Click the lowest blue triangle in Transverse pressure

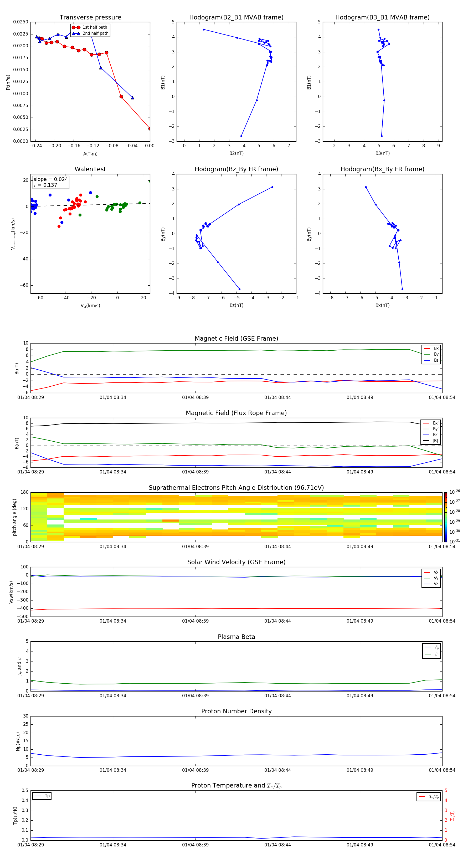(x=132, y=98)
